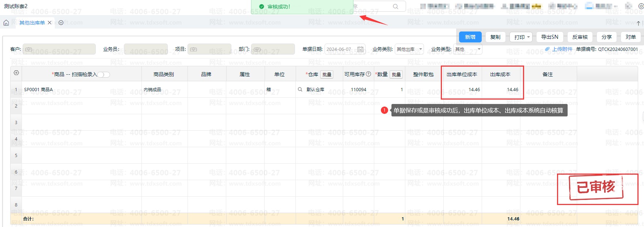Viewport: 644px width, 227px height.
Task: Close the 其他出库单 tab
Action: 50,23
